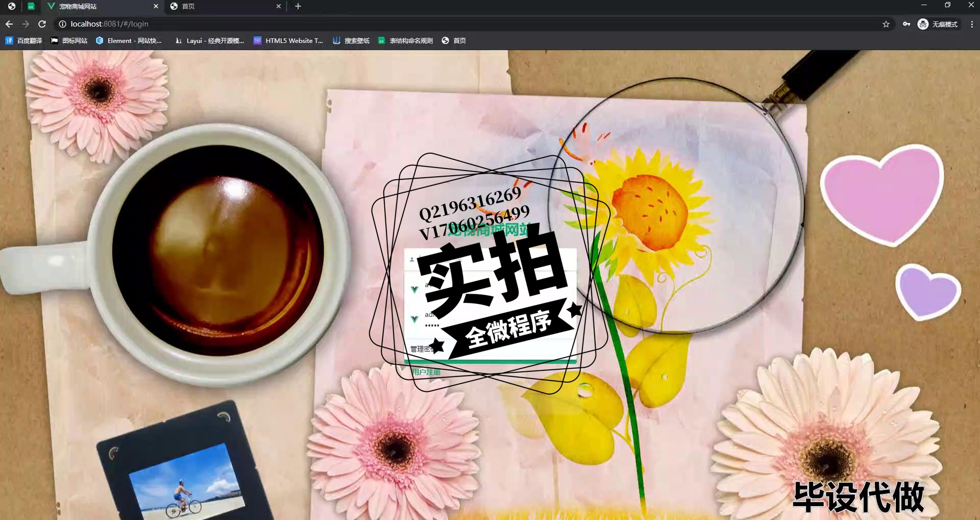Image resolution: width=980 pixels, height=520 pixels.
Task: Open 首页 bookmark in bookmarks bar
Action: (x=454, y=40)
